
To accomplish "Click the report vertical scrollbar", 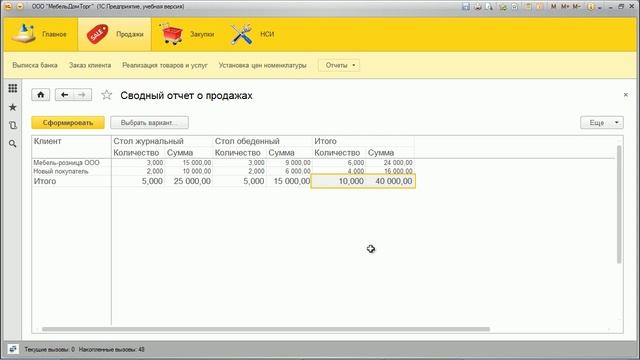I will coord(619,204).
